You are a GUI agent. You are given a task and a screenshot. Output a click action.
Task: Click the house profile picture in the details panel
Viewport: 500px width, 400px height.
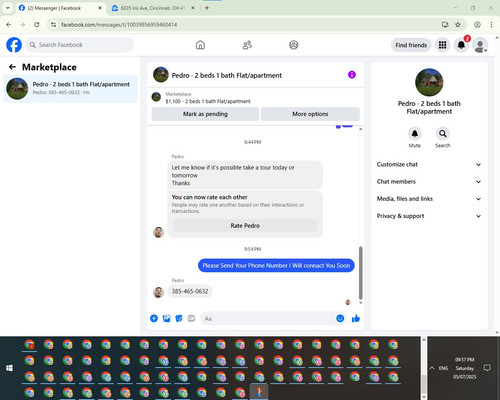(429, 82)
